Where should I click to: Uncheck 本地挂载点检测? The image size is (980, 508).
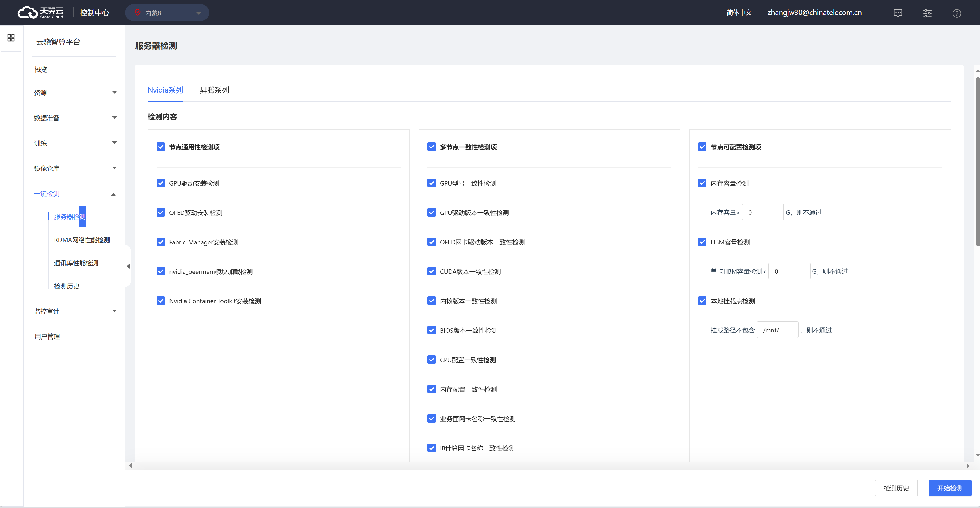coord(702,301)
